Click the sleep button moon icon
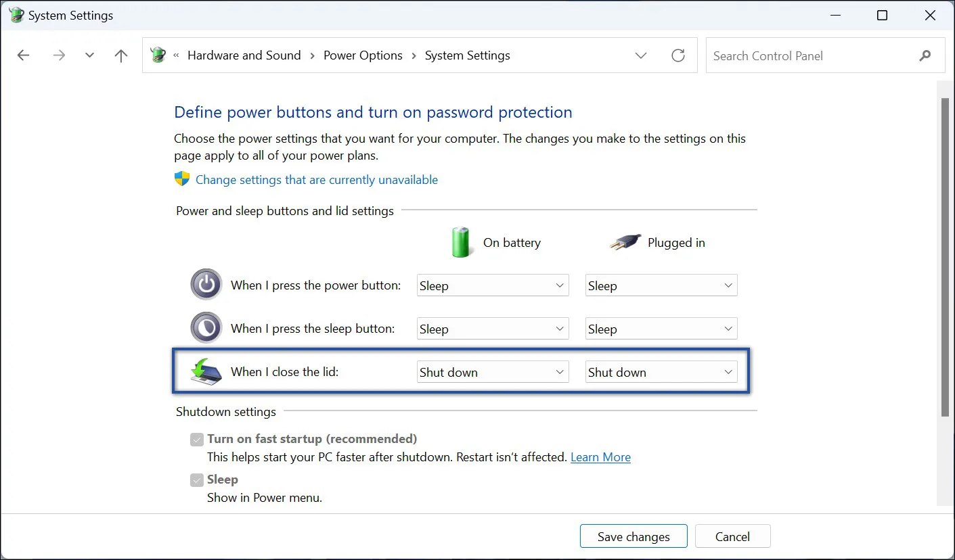Viewport: 955px width, 560px height. (x=206, y=328)
